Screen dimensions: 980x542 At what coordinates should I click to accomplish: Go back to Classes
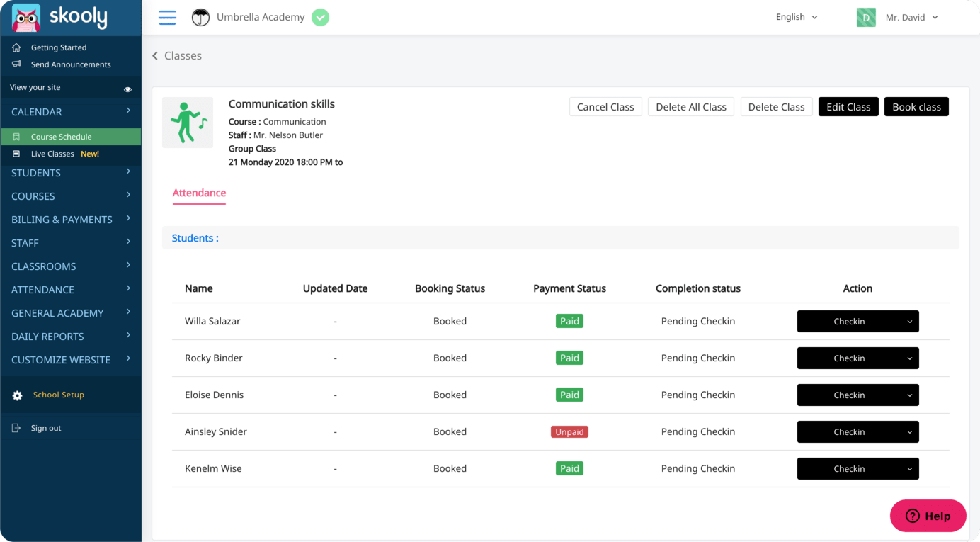point(177,56)
